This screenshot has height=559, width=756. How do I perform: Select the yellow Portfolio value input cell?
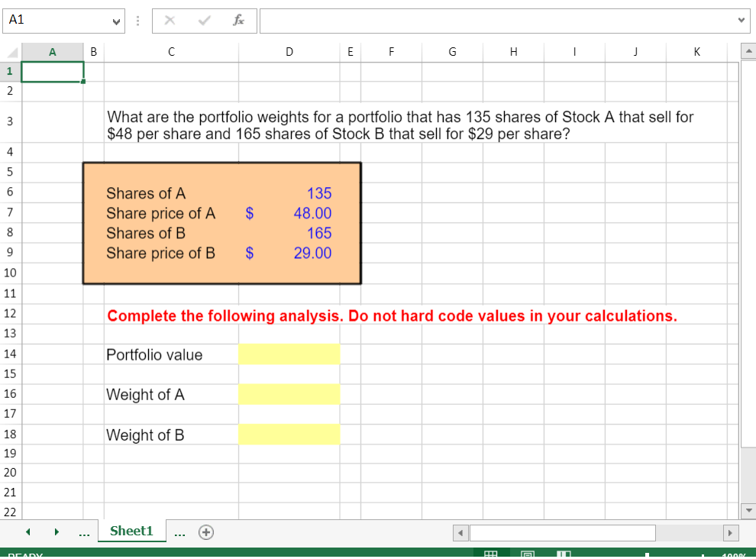289,354
